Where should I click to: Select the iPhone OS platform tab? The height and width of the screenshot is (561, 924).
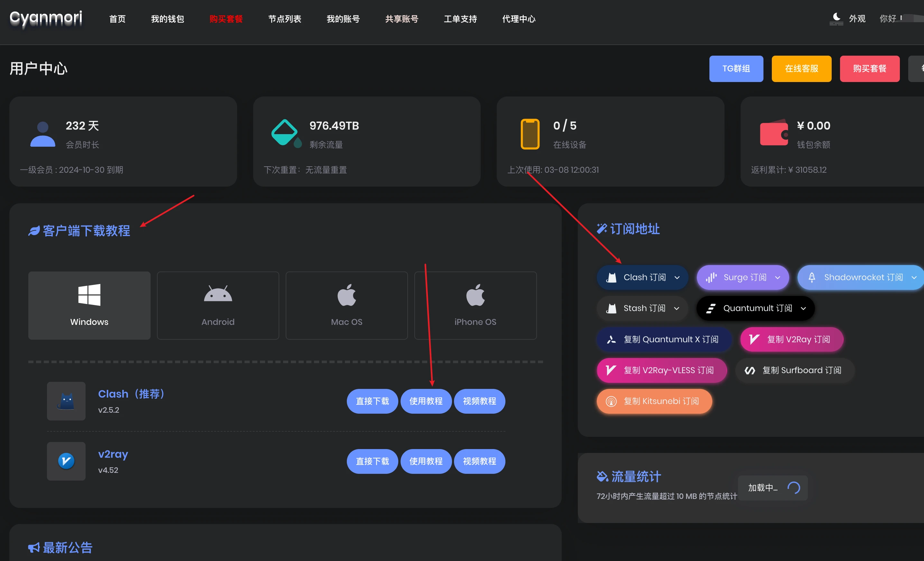coord(475,305)
